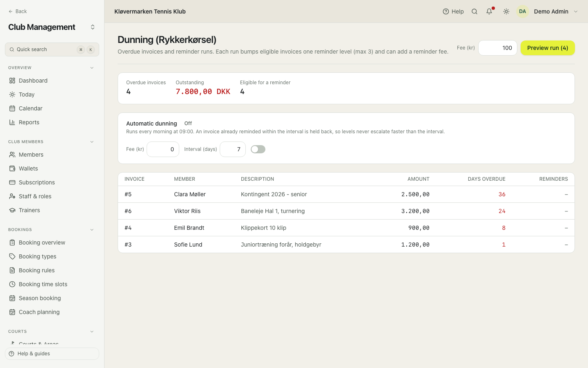Select member name Clara Møller
The image size is (588, 368).
190,194
